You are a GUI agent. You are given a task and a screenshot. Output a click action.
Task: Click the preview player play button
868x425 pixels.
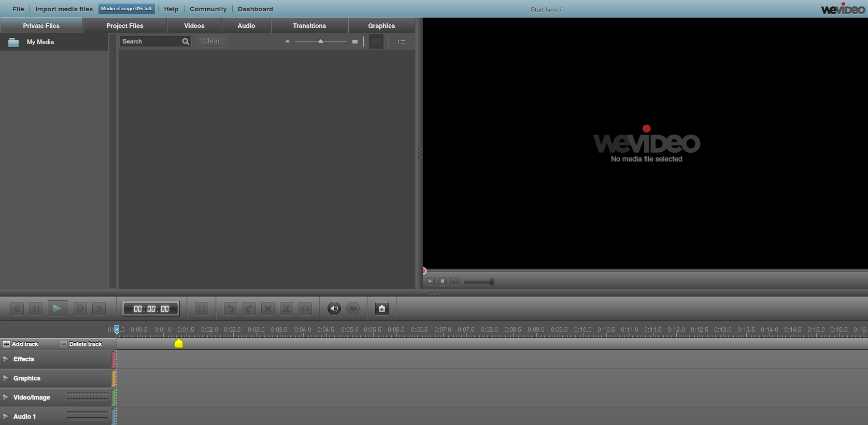[430, 281]
